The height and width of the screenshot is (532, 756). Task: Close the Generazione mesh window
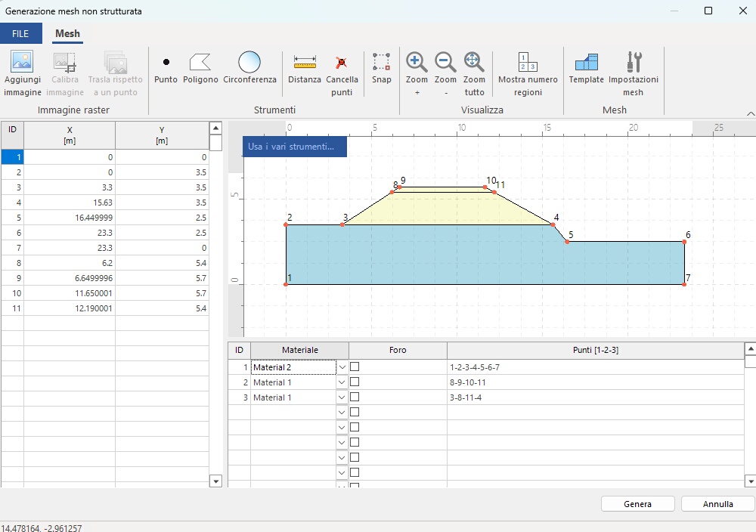[x=743, y=11]
